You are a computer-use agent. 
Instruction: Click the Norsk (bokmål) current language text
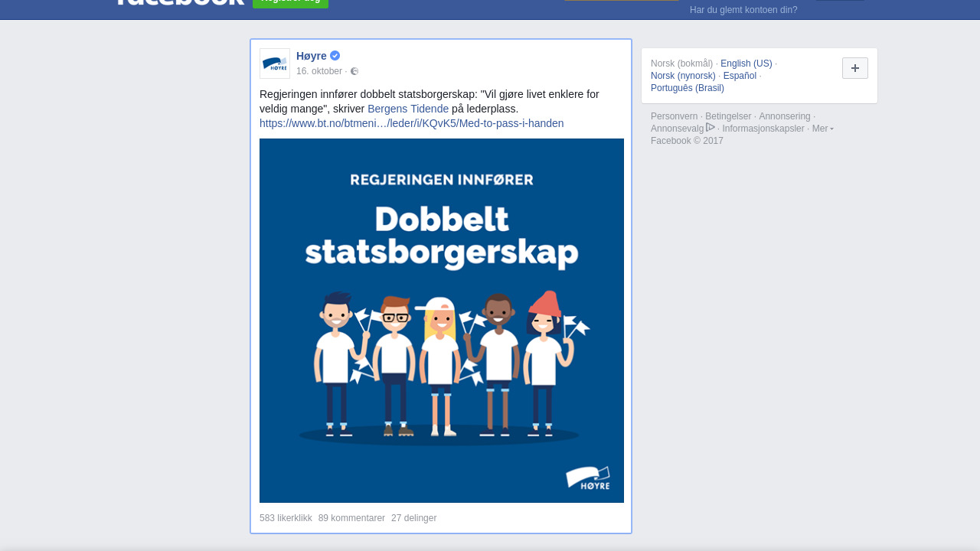[x=681, y=64]
